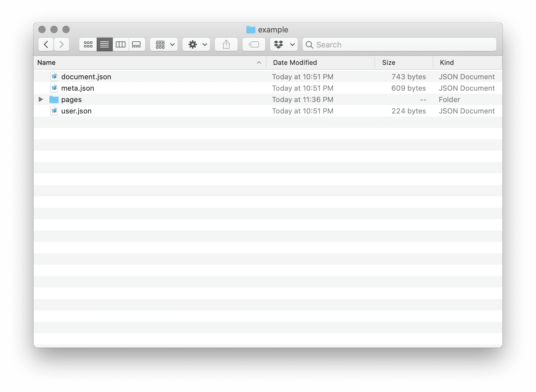Screen dimensions: 536x392
Task: Select the document.json file icon
Action: (54, 77)
